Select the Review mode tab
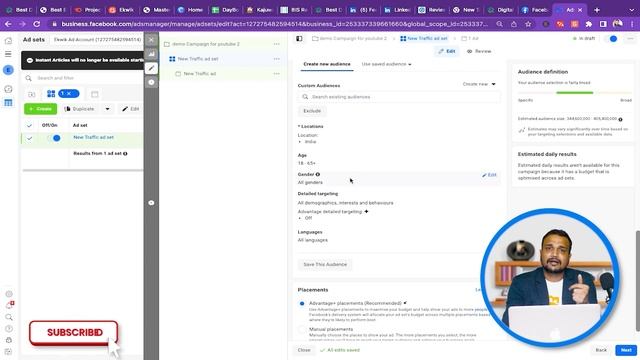Image resolution: width=640 pixels, height=360 pixels. tap(479, 51)
